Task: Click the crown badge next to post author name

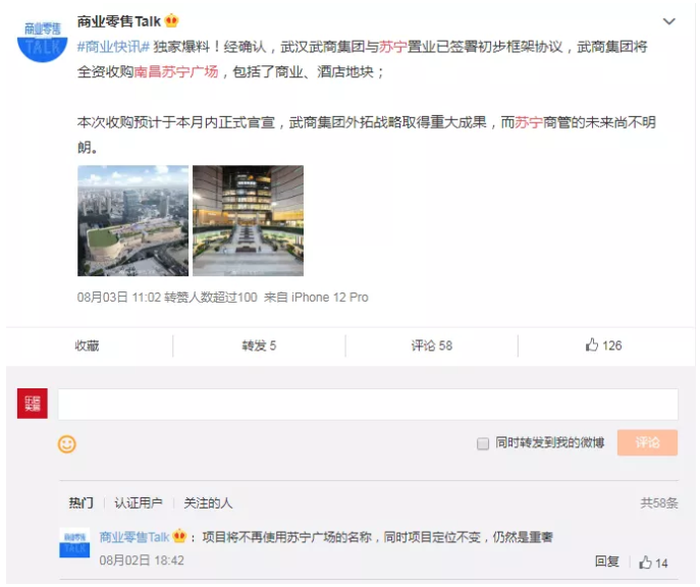Action: (172, 21)
